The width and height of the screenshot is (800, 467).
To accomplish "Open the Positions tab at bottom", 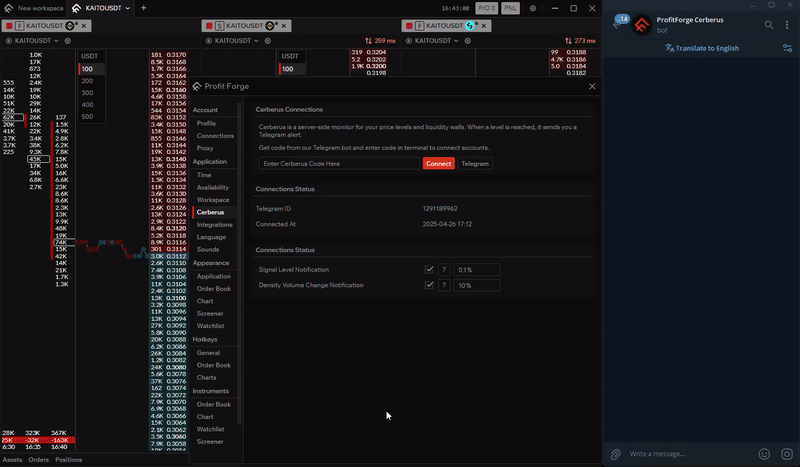I will [68, 460].
